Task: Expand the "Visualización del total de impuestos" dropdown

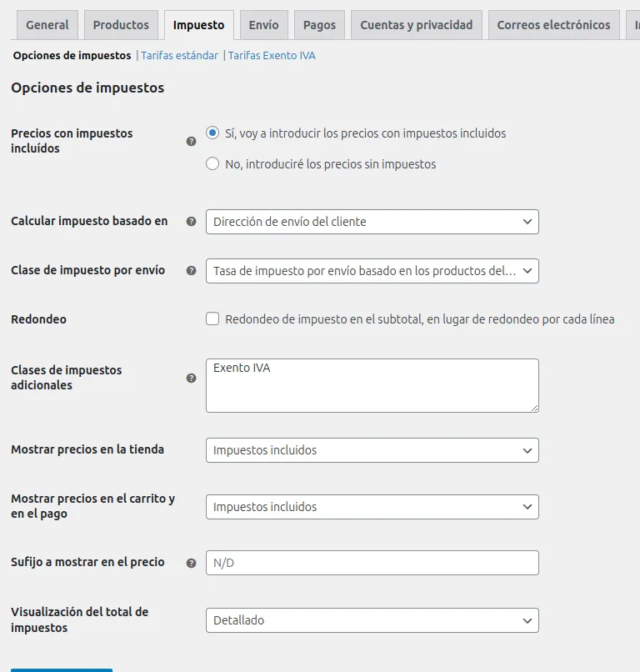Action: coord(372,620)
